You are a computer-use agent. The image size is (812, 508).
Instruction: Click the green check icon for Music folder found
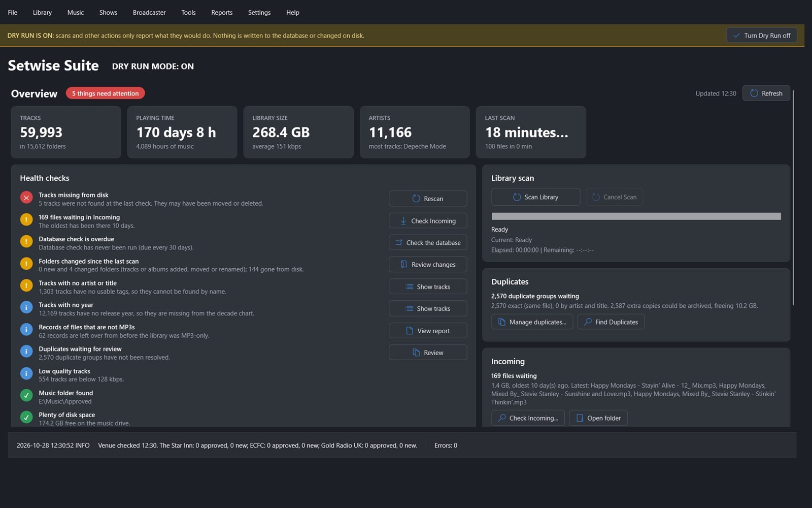point(26,395)
